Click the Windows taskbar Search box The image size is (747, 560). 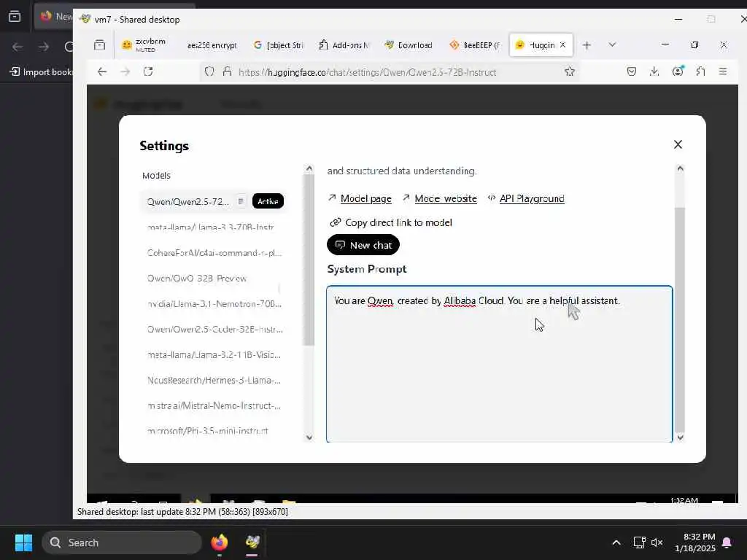(x=122, y=542)
